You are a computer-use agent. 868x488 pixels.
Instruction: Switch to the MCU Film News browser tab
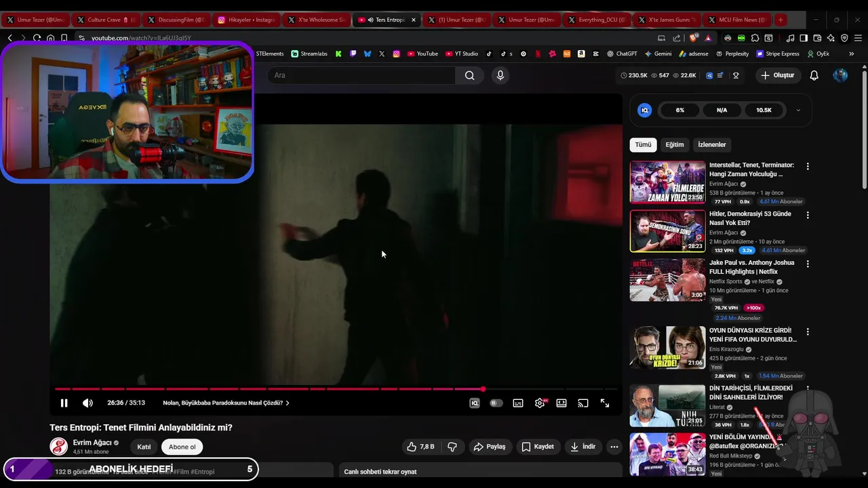tap(738, 20)
